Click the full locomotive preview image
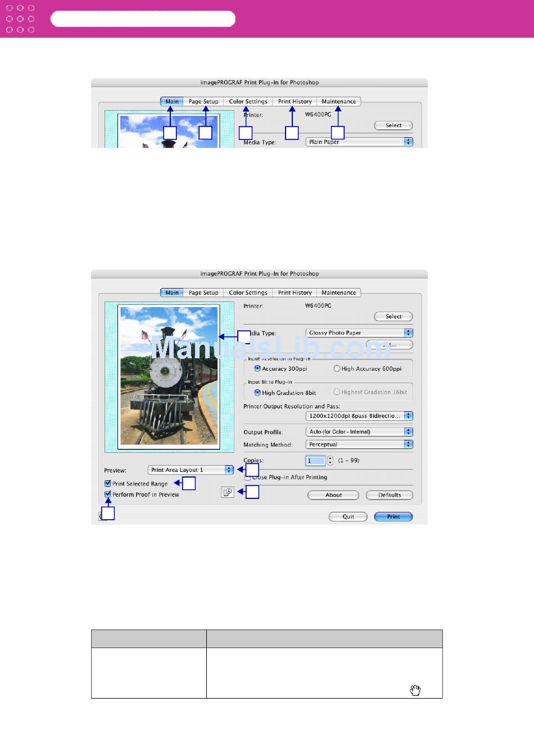The image size is (534, 756). click(x=169, y=376)
